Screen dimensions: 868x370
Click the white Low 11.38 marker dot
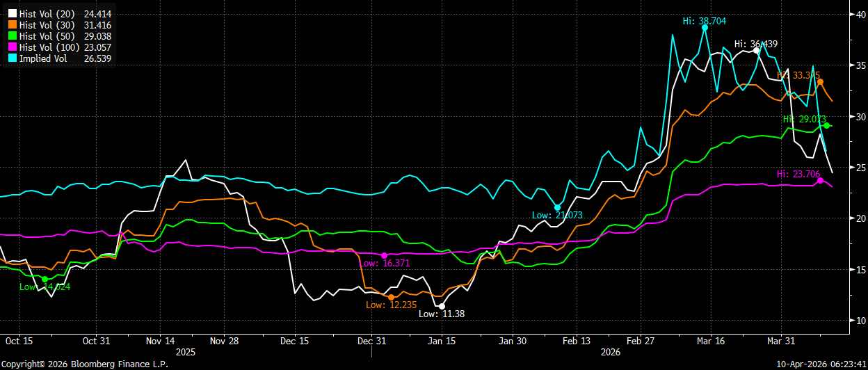[x=442, y=306]
